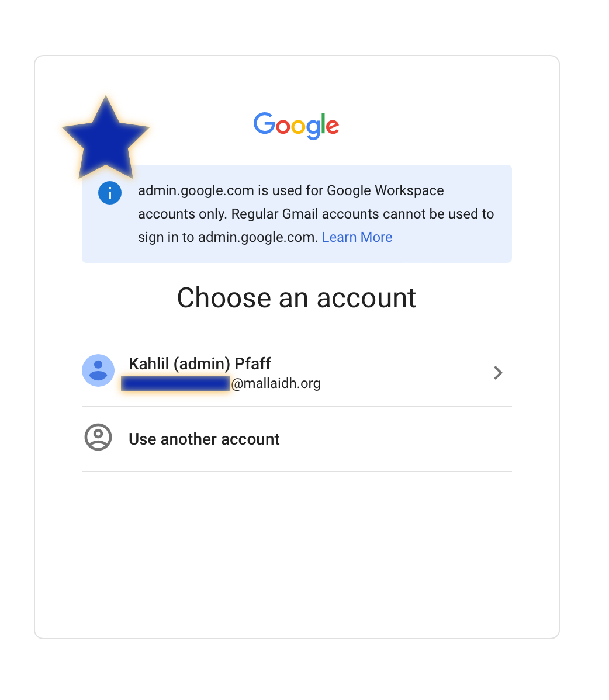Screen dimensions: 609x700
Task: Click the dark blue star shape
Action: point(106,138)
